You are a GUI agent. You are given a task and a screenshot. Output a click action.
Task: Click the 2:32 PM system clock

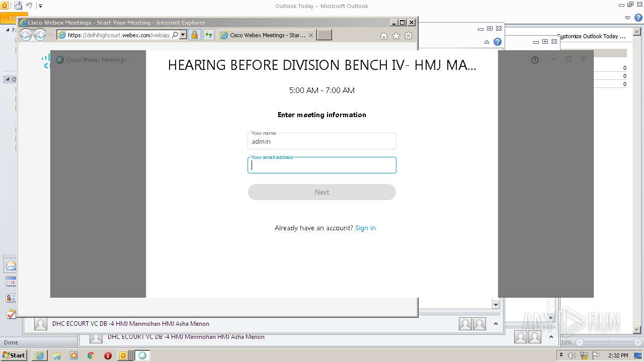[618, 355]
